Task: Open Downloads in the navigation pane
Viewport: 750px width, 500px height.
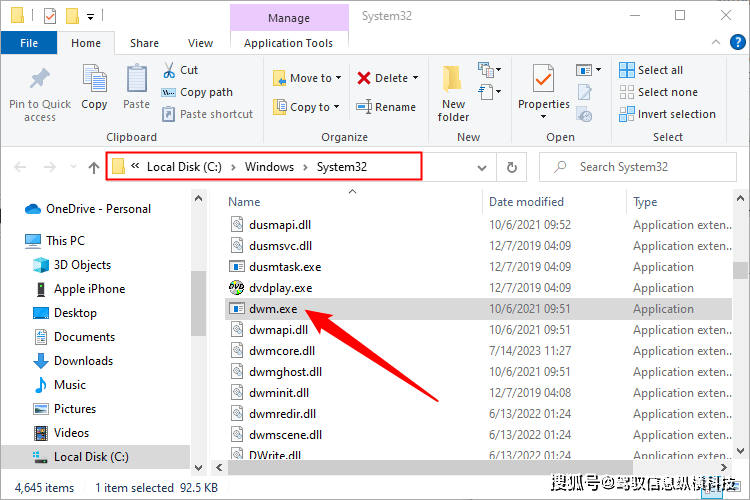Action: click(x=73, y=361)
